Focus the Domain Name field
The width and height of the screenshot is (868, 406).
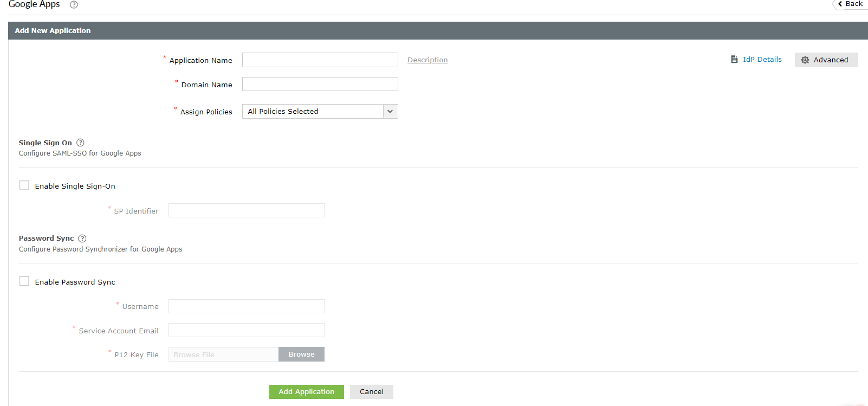[x=320, y=84]
